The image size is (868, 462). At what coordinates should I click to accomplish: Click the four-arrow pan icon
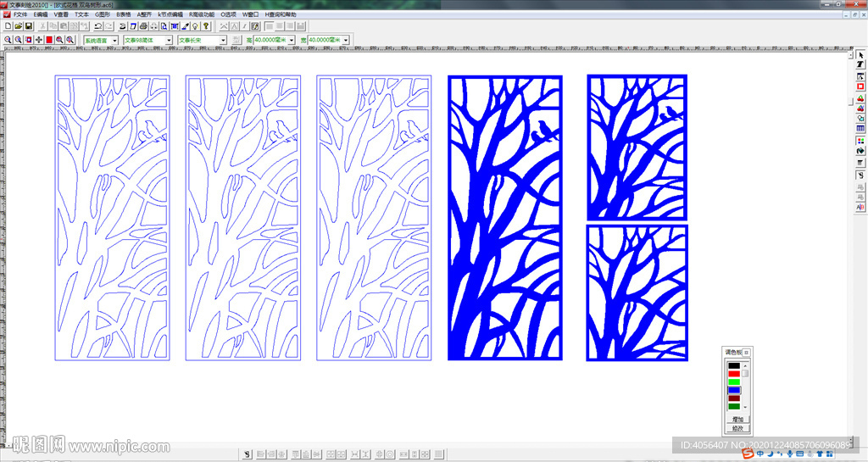(x=39, y=40)
